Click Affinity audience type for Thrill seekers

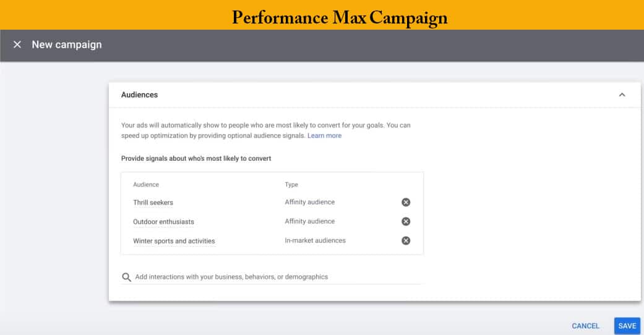click(310, 202)
